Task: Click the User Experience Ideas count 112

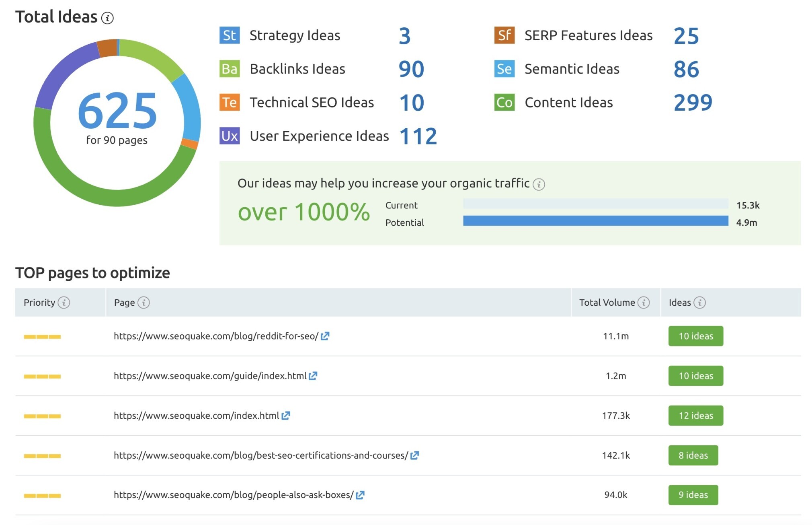Action: [x=418, y=136]
